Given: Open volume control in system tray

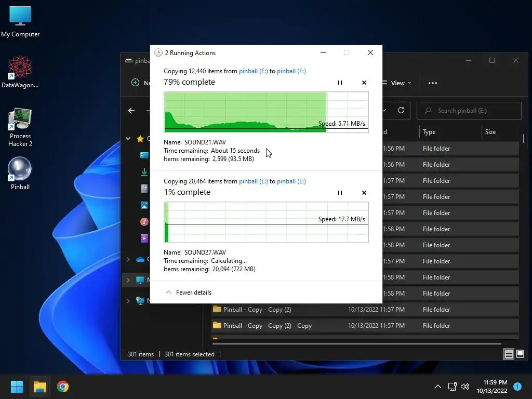Looking at the screenshot, I should [x=465, y=387].
